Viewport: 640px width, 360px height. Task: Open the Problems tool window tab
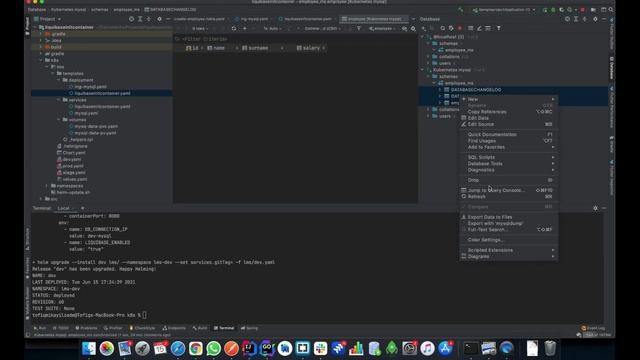tap(86, 328)
